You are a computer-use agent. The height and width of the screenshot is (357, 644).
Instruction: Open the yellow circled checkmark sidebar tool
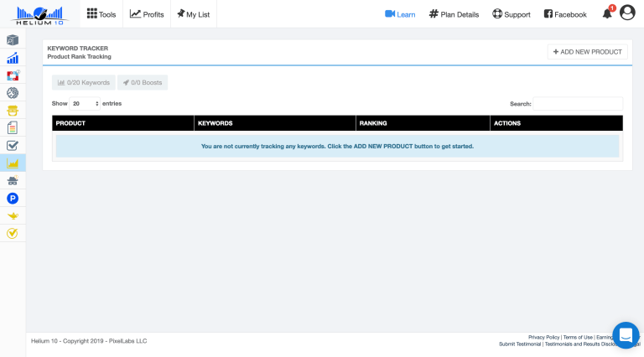(x=13, y=234)
